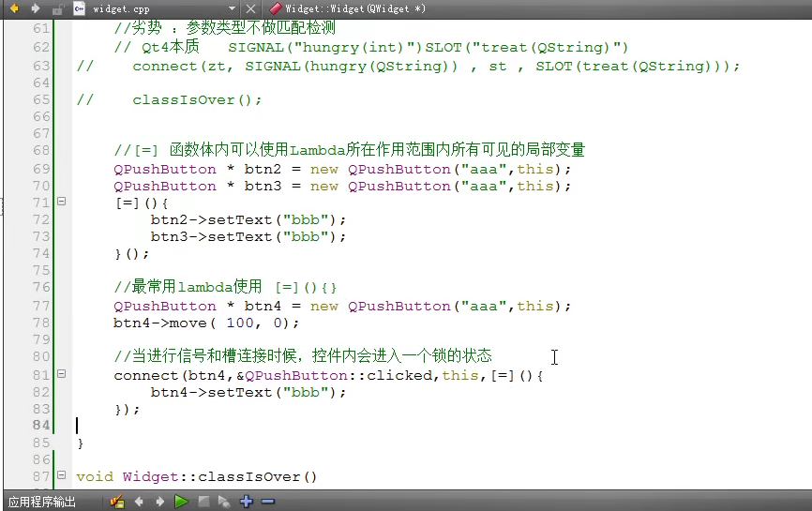Click line number 69 in the gutter

pos(41,169)
